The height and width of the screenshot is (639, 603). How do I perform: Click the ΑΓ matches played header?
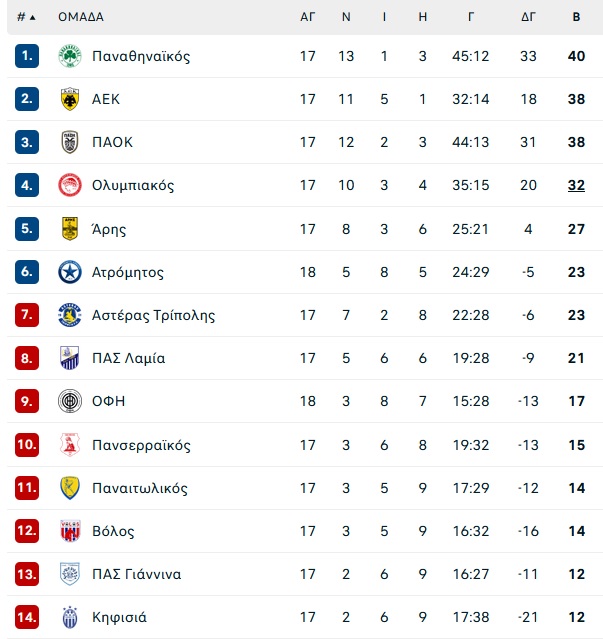point(308,17)
